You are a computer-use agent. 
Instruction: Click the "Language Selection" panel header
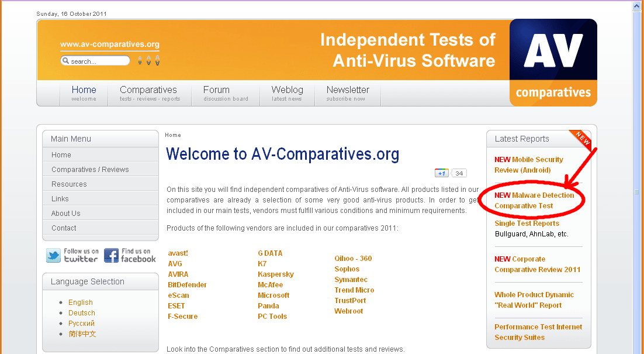[101, 281]
